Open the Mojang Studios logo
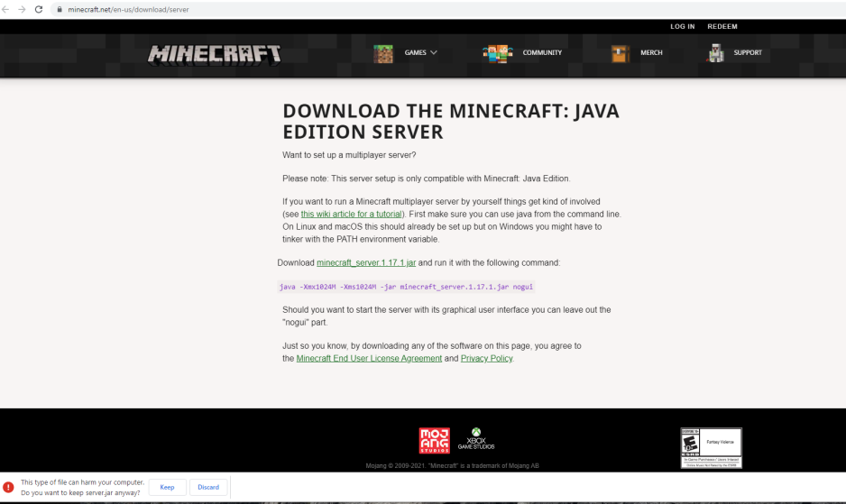Image resolution: width=846 pixels, height=504 pixels. click(435, 440)
